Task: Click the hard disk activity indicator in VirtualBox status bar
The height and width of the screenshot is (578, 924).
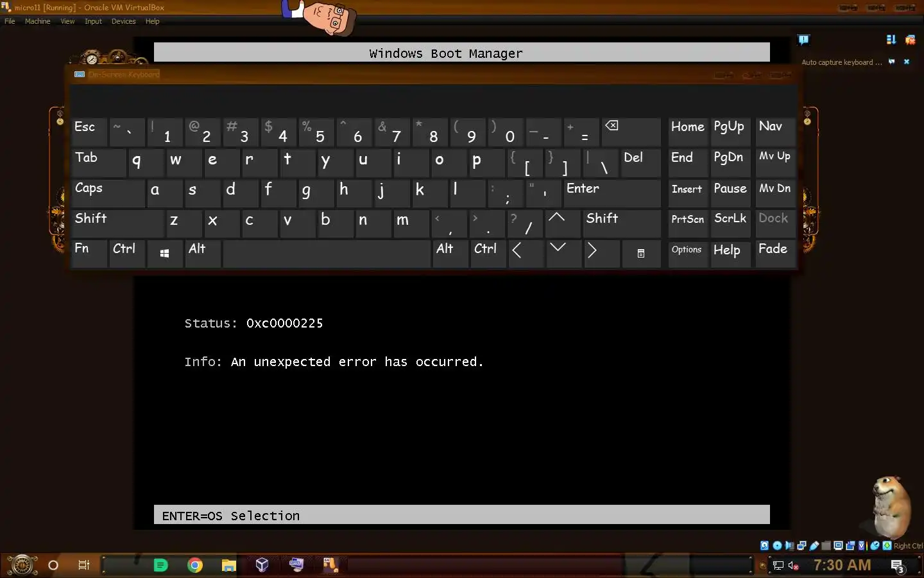Action: click(764, 546)
